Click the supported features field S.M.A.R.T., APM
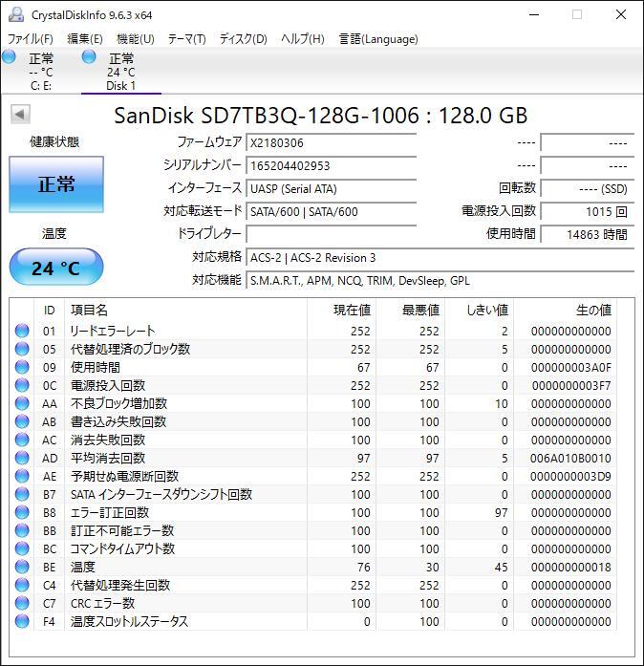The width and height of the screenshot is (644, 666). point(440,280)
